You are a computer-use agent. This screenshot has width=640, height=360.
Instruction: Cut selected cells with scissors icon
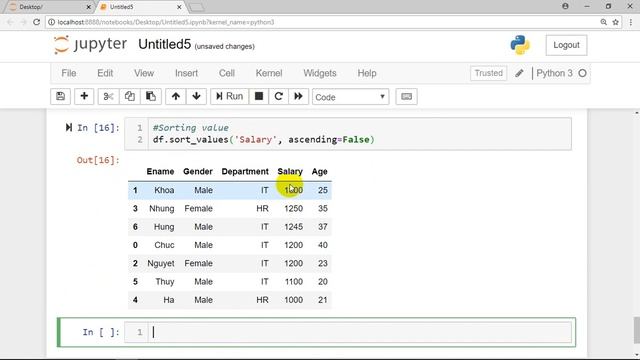coord(108,96)
